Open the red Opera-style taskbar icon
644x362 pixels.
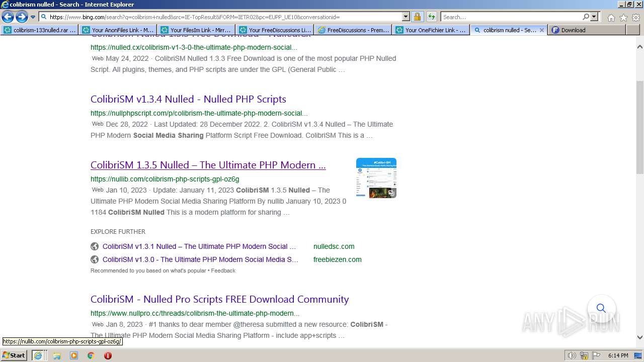tap(108, 355)
